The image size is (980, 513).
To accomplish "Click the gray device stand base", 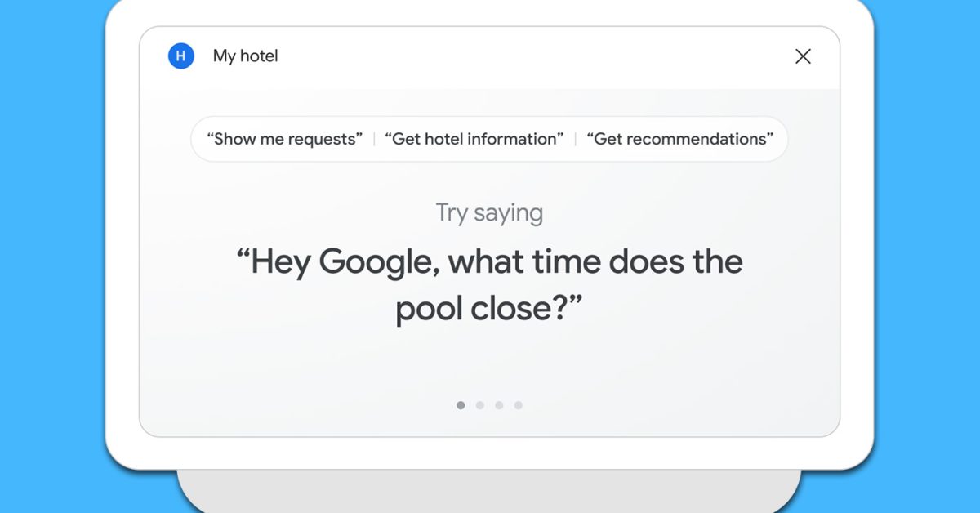I will [x=488, y=493].
